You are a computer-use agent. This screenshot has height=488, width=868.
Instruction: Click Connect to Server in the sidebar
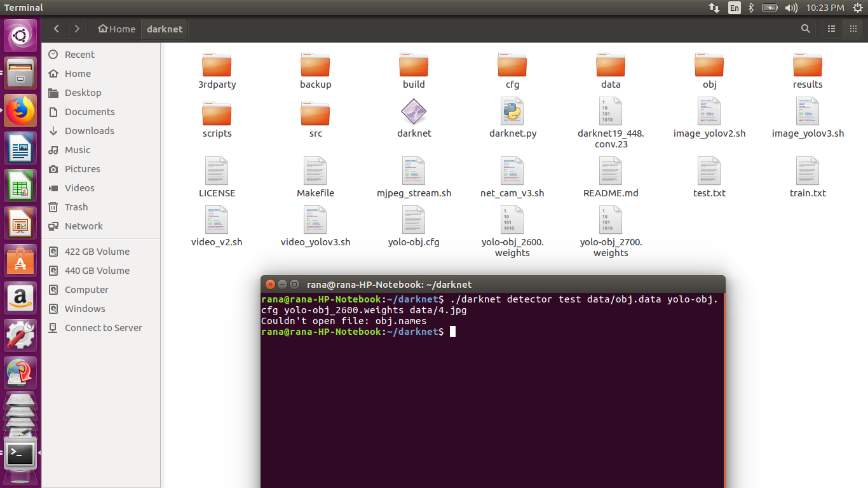[x=103, y=327]
